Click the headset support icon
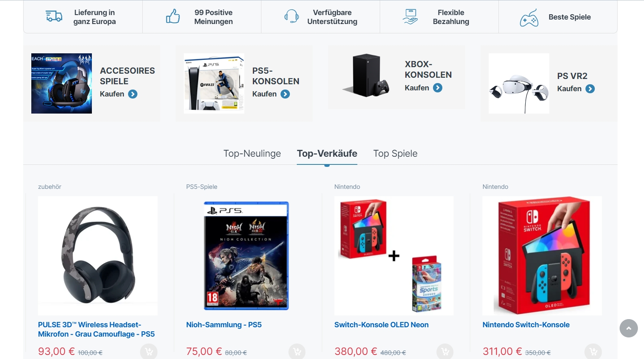This screenshot has width=644, height=359. 292,17
